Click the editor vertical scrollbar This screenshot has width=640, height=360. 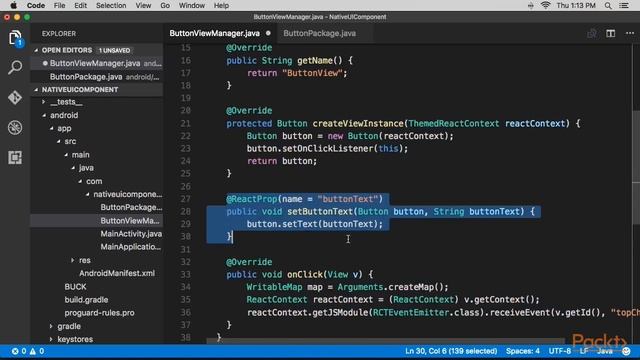(636, 167)
